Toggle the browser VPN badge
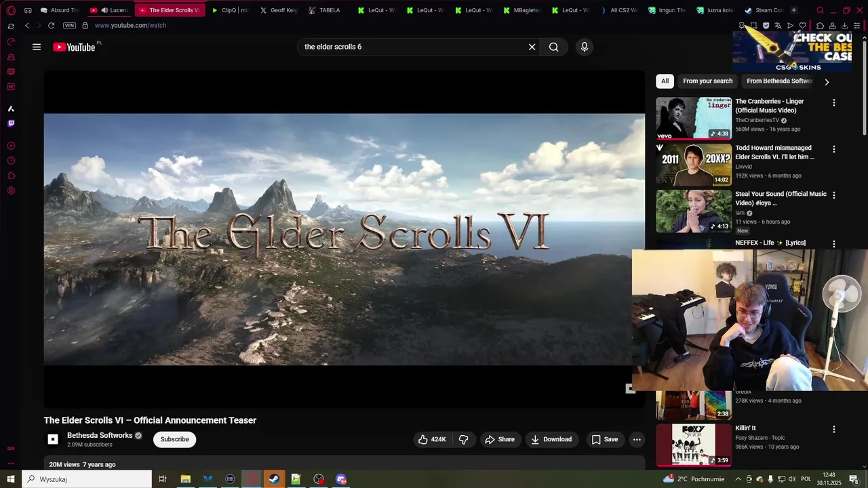The image size is (868, 488). [69, 25]
